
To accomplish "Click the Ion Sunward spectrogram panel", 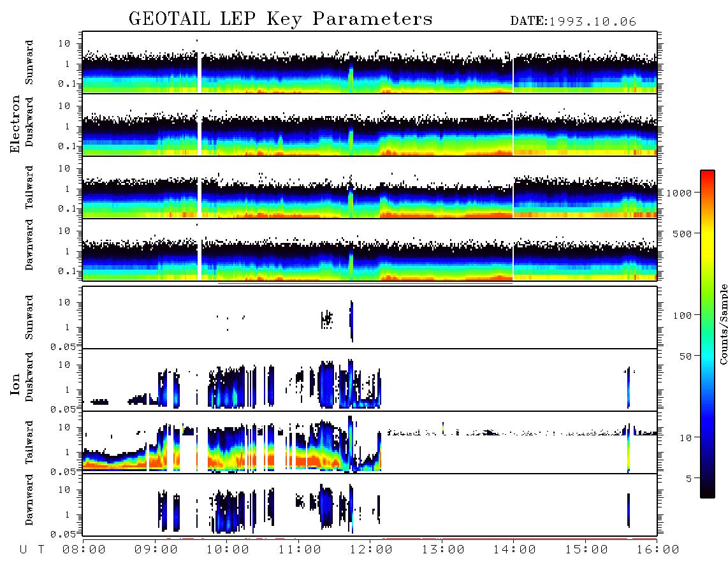I will (x=370, y=317).
